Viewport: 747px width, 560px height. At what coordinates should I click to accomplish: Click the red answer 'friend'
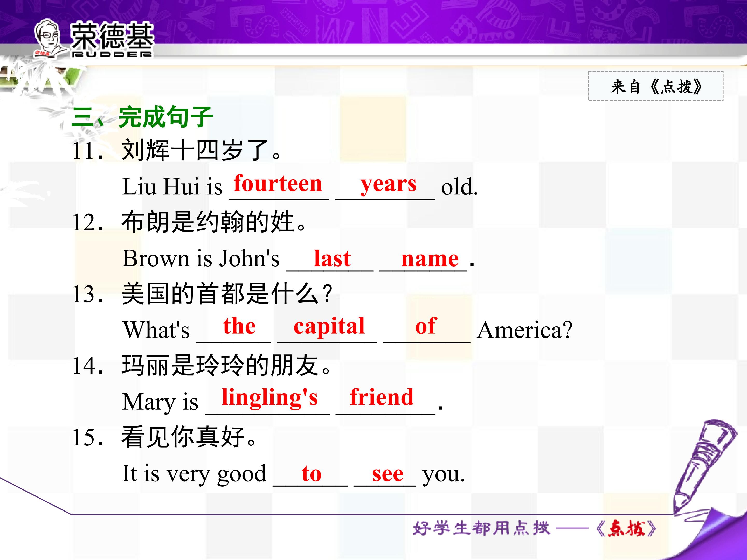[x=382, y=397]
